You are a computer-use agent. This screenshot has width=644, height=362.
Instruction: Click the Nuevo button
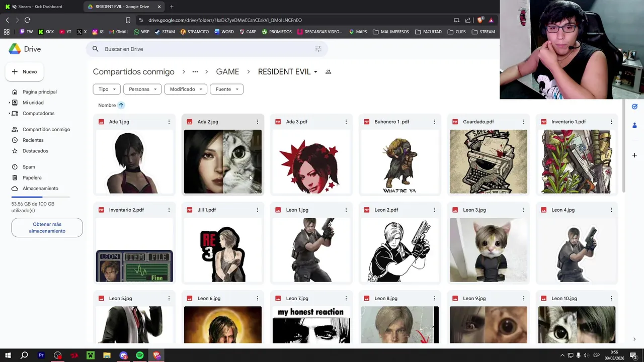point(25,72)
